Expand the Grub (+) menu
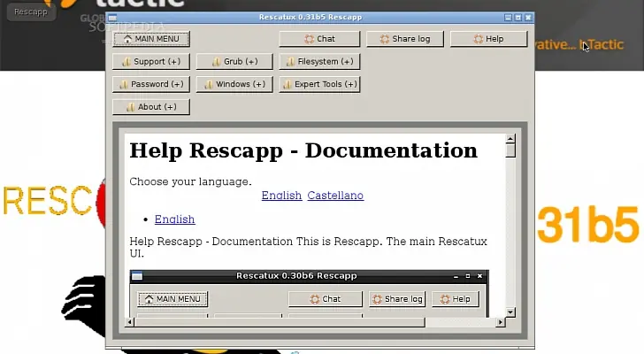This screenshot has height=354, width=644. point(234,62)
